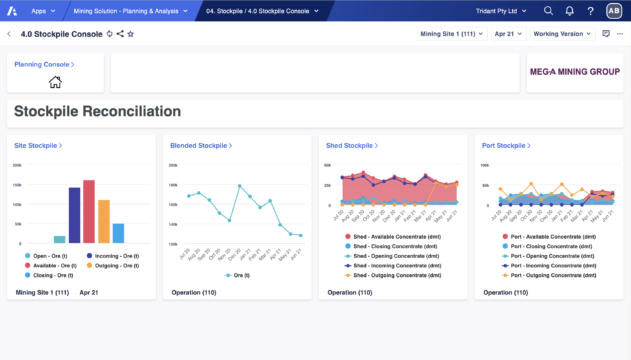This screenshot has width=631, height=360.
Task: Click the refresh icon beside page title
Action: (109, 34)
